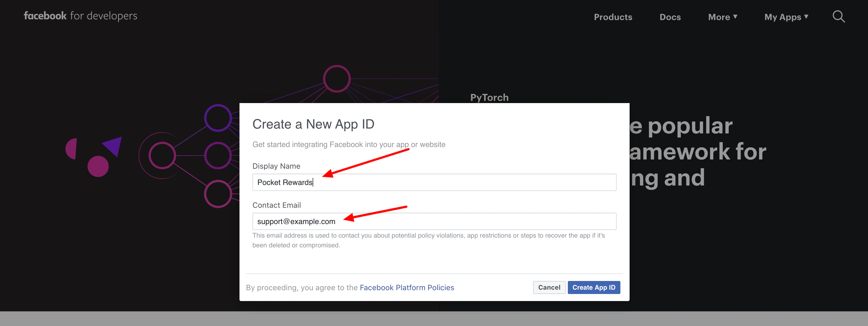Focus the Contact Email field

[434, 221]
